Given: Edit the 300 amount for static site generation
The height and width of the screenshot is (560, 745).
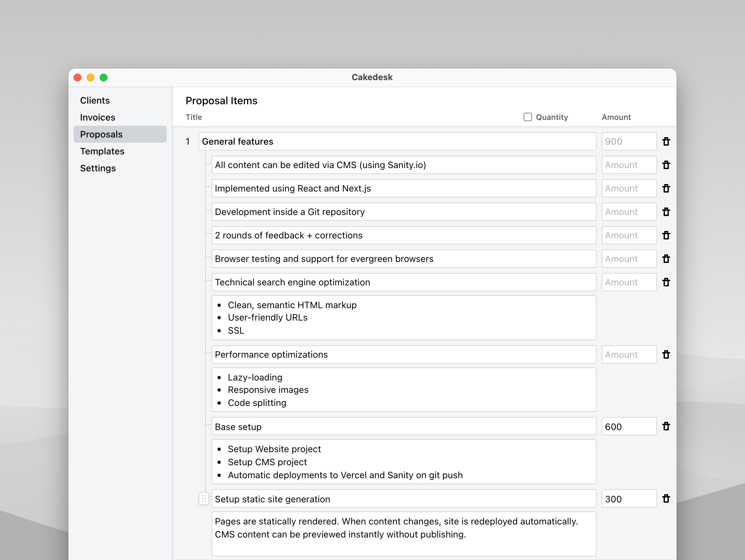Looking at the screenshot, I should (x=628, y=498).
